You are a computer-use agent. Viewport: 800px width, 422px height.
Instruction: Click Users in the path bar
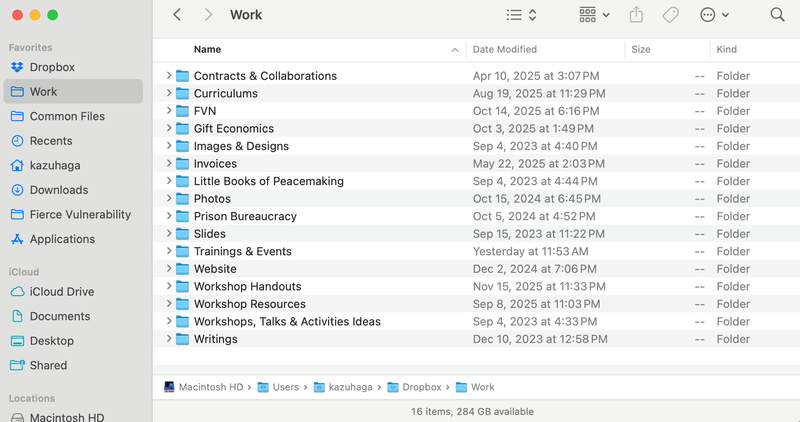coord(285,387)
